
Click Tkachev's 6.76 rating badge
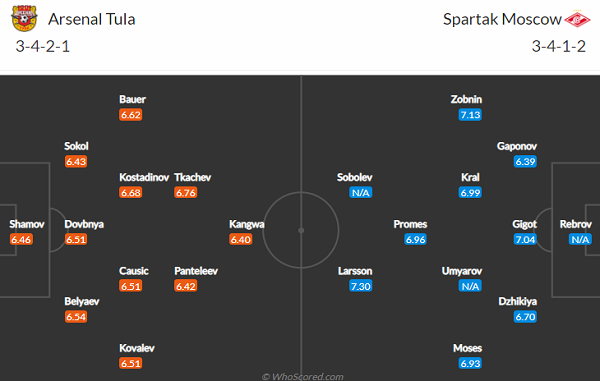pos(186,192)
